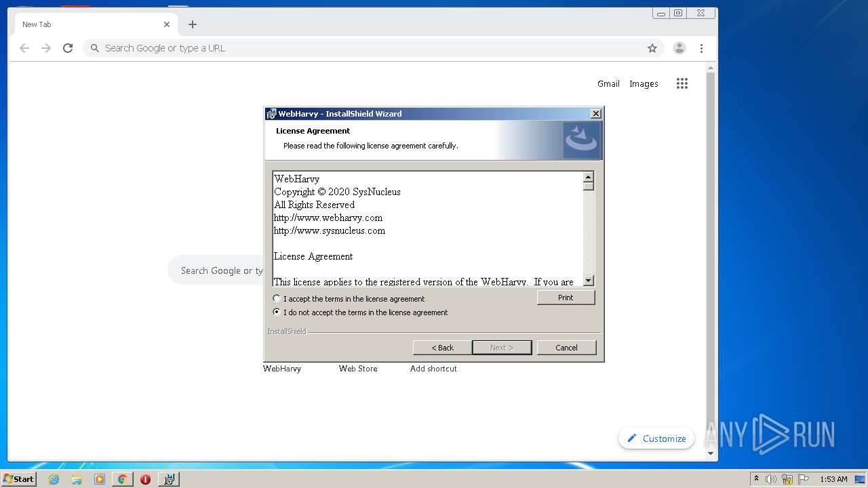The image size is (868, 488).
Task: Select the New Tab tab
Action: tap(96, 24)
